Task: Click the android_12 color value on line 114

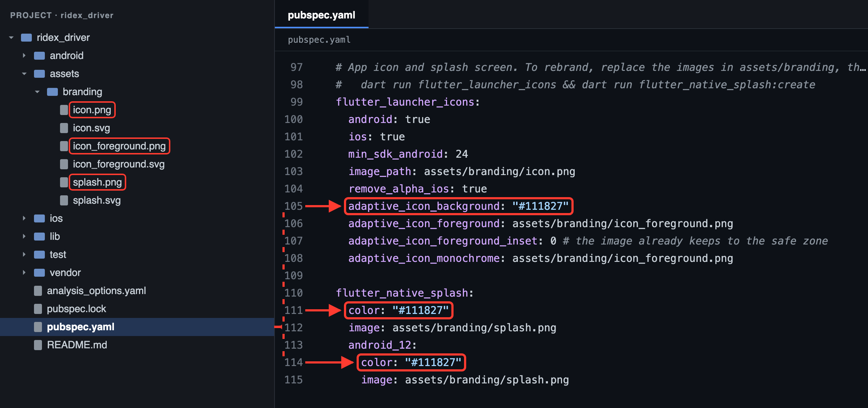Action: (x=433, y=362)
